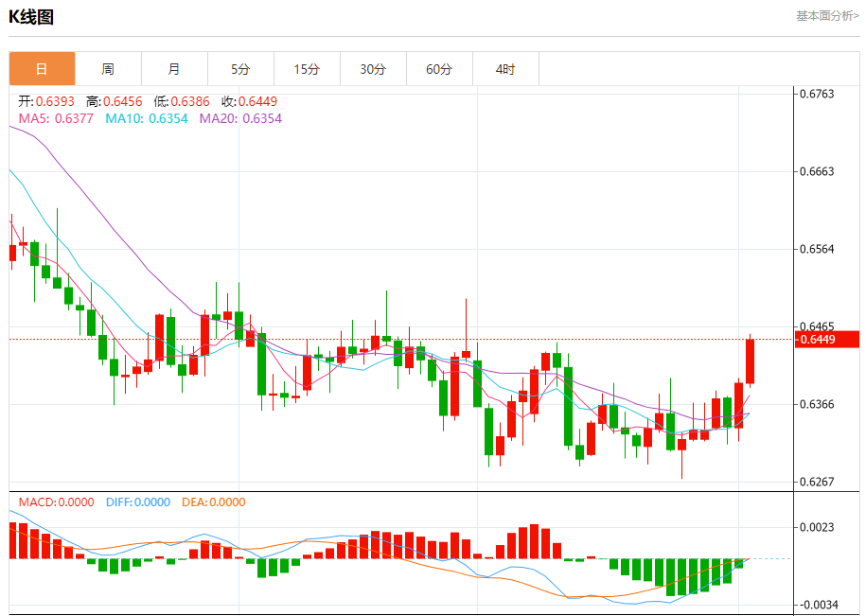This screenshot has height=616, width=866.
Task: Click the 低:0.6386 low value
Action: [182, 101]
